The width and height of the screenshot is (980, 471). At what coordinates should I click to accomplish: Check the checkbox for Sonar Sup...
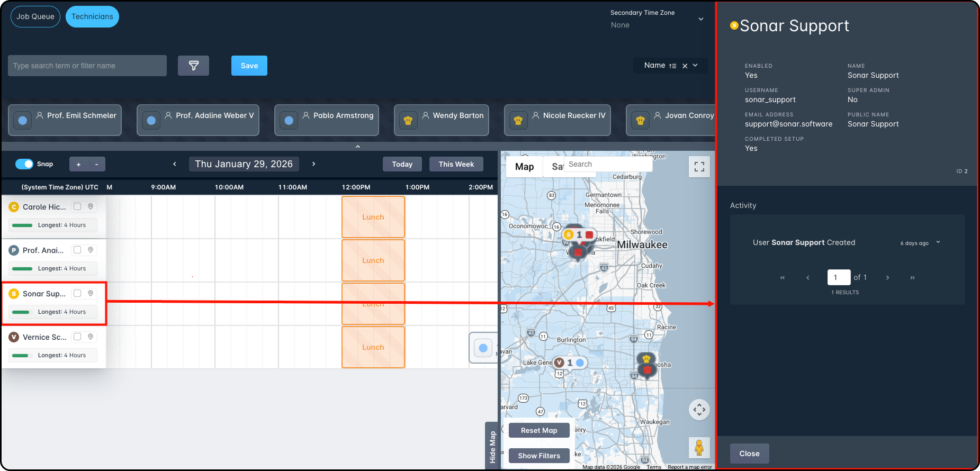77,293
